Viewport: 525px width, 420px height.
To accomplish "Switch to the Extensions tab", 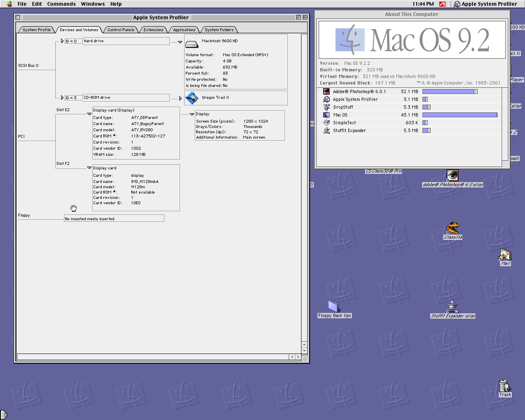I will 153,30.
